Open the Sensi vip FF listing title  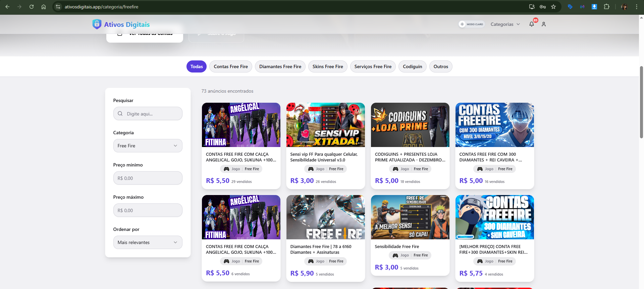tap(324, 157)
